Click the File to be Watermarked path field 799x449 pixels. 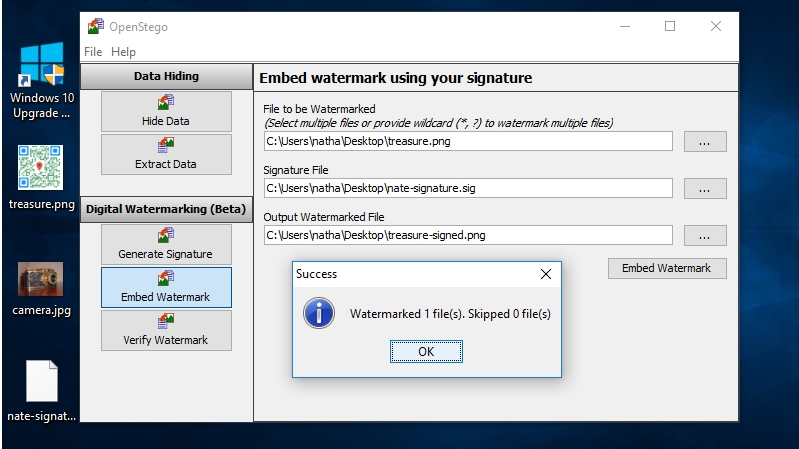click(468, 141)
